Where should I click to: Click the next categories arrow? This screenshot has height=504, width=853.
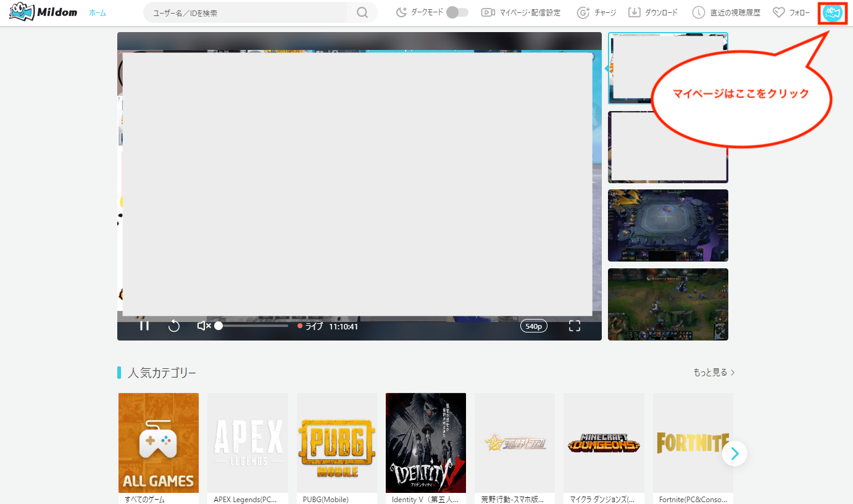pos(734,453)
